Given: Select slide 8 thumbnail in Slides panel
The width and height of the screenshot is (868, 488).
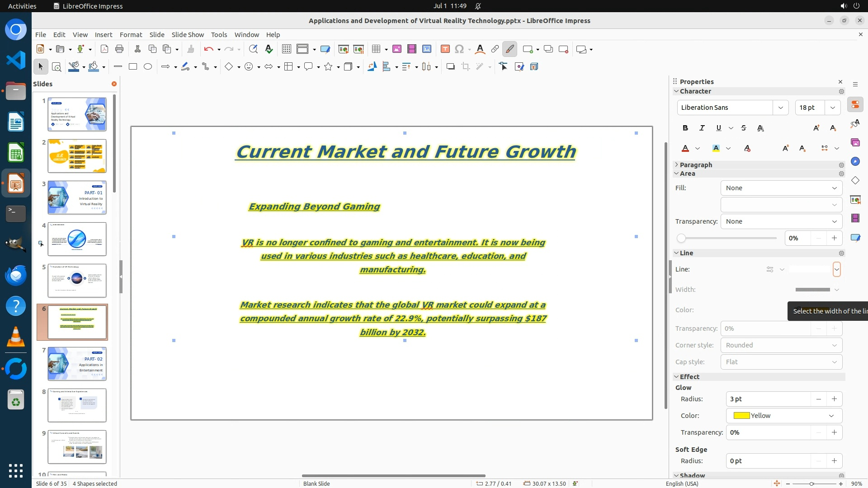Looking at the screenshot, I should 77,405.
